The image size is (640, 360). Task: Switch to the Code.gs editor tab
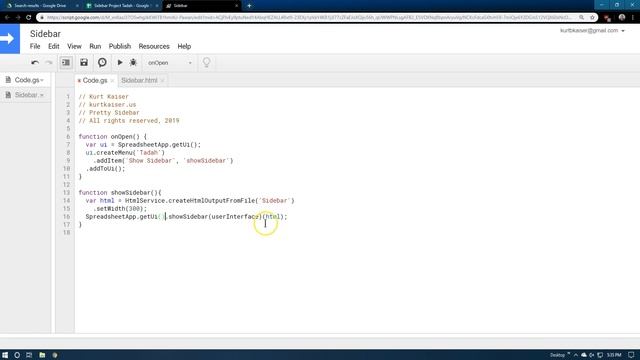click(x=95, y=80)
